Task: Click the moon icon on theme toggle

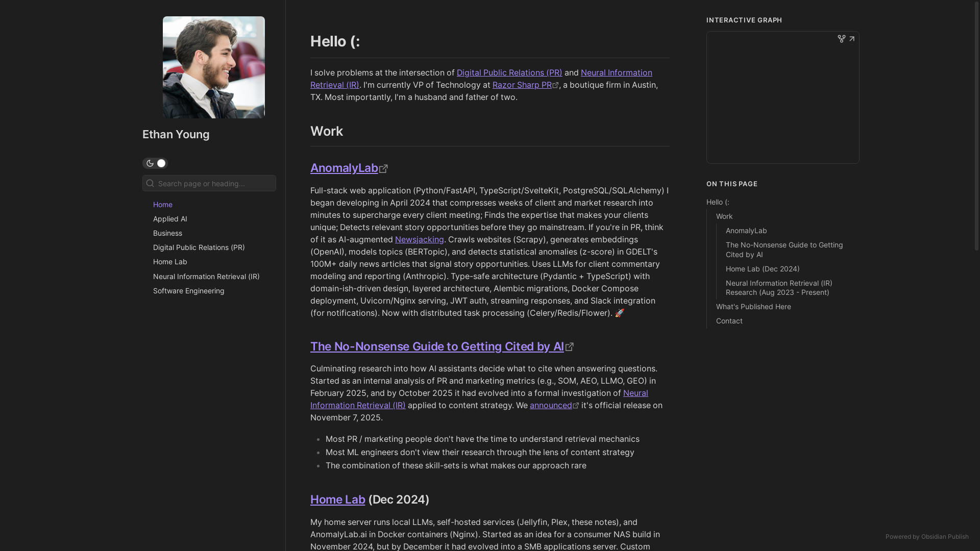Action: click(150, 163)
